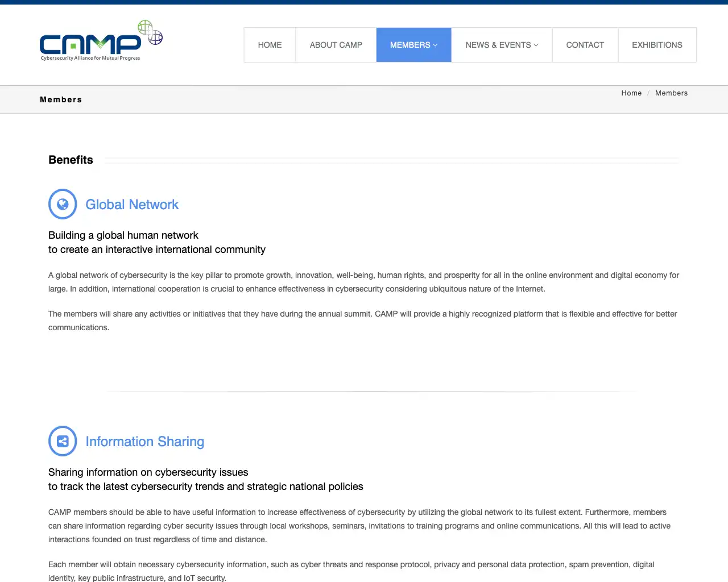Expand the News & Events dropdown
This screenshot has height=582, width=728.
[502, 45]
